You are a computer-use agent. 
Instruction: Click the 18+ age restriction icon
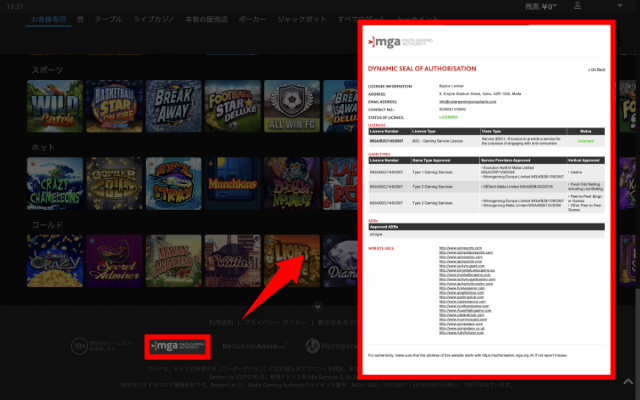pos(82,345)
